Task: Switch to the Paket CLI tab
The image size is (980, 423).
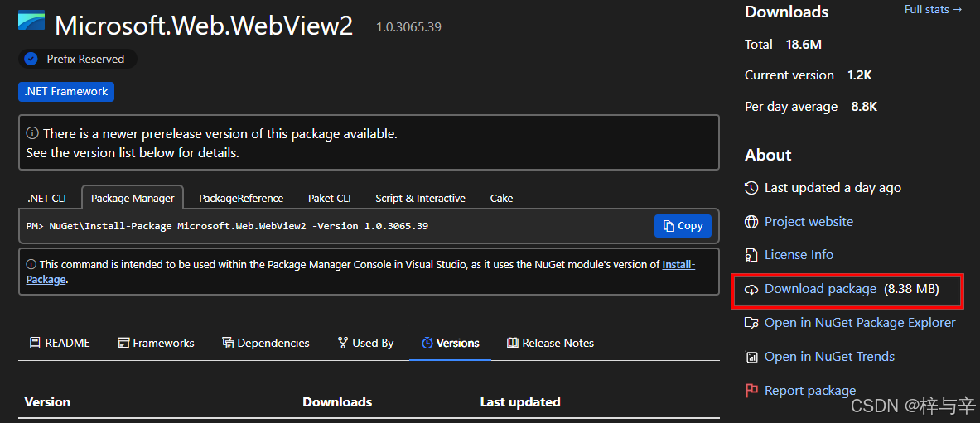Action: pyautogui.click(x=330, y=198)
